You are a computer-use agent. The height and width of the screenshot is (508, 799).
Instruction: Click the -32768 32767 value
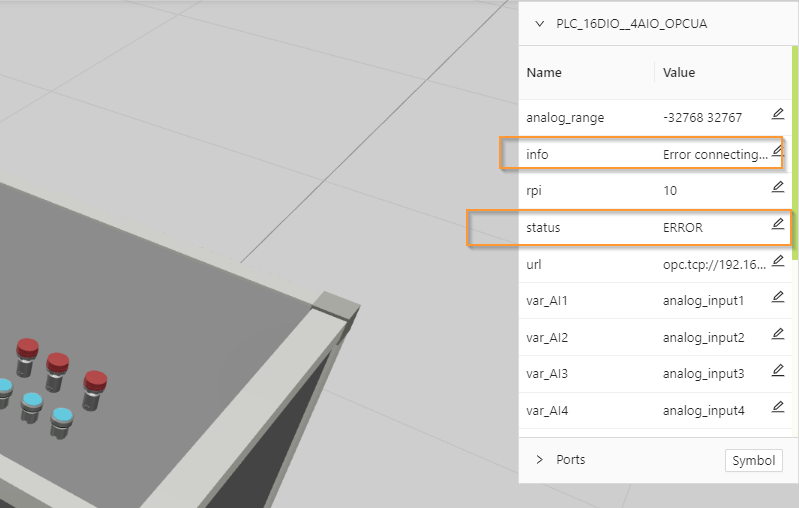(702, 118)
